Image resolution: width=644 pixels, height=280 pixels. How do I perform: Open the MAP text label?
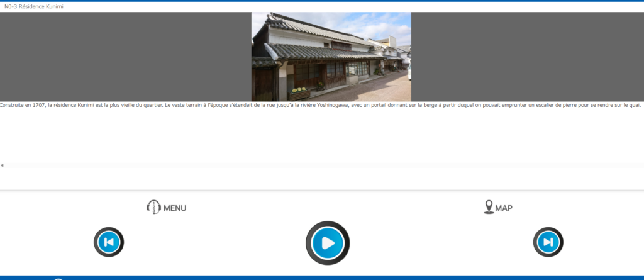point(504,208)
